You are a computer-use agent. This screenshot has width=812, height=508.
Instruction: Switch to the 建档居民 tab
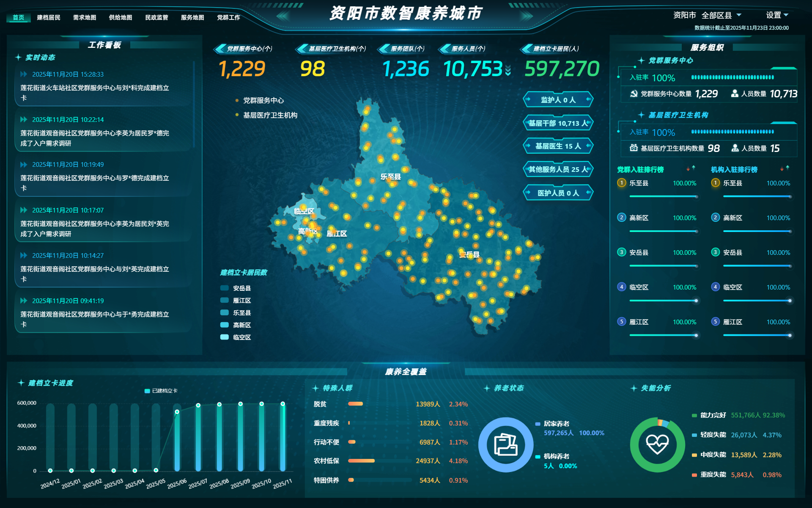[x=49, y=17]
